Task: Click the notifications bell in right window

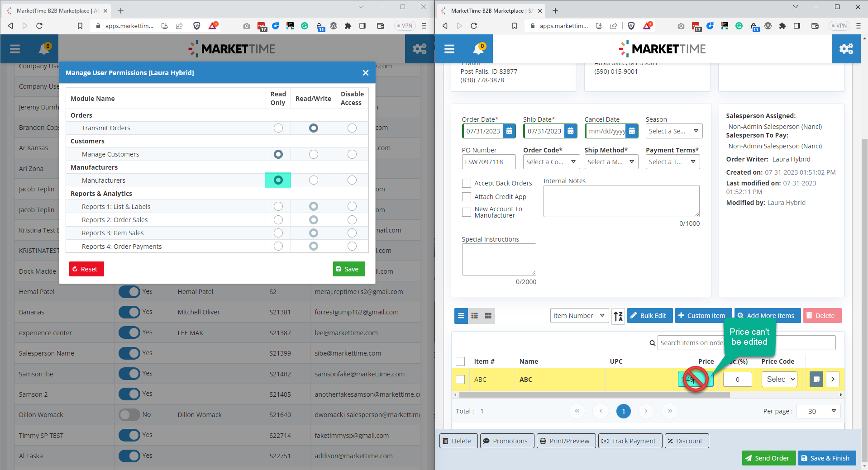Action: click(x=478, y=49)
